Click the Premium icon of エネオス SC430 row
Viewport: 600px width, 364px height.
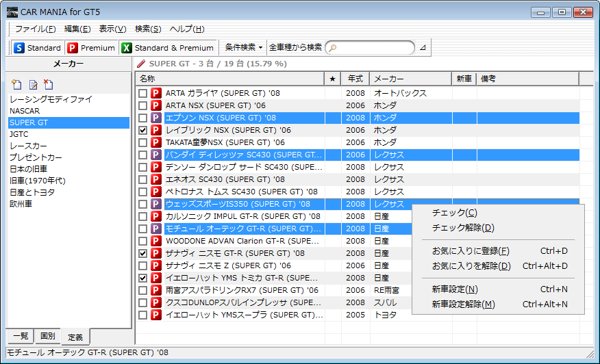point(155,179)
